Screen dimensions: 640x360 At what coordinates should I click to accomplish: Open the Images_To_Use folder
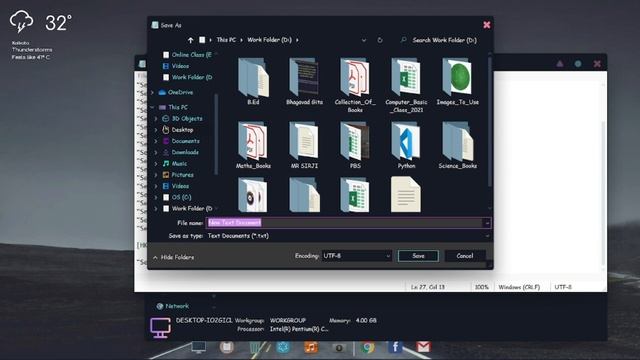point(457,82)
